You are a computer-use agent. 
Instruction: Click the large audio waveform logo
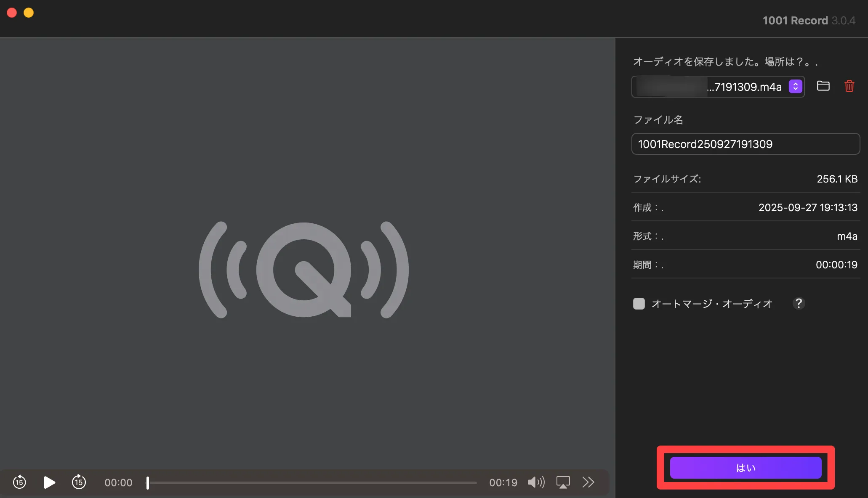click(x=304, y=270)
